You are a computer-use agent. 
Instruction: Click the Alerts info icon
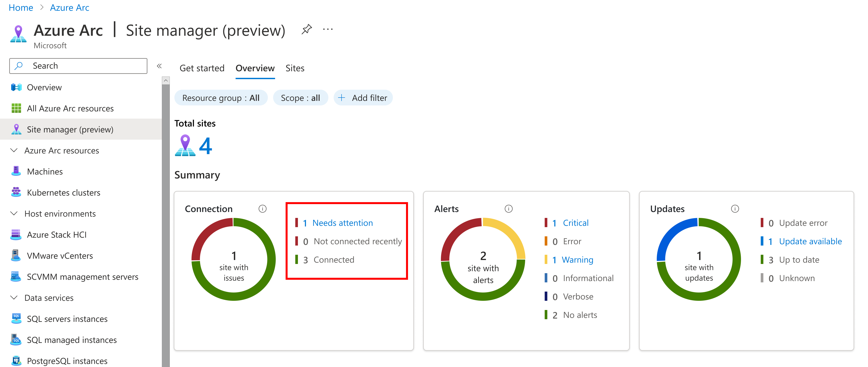(x=509, y=209)
